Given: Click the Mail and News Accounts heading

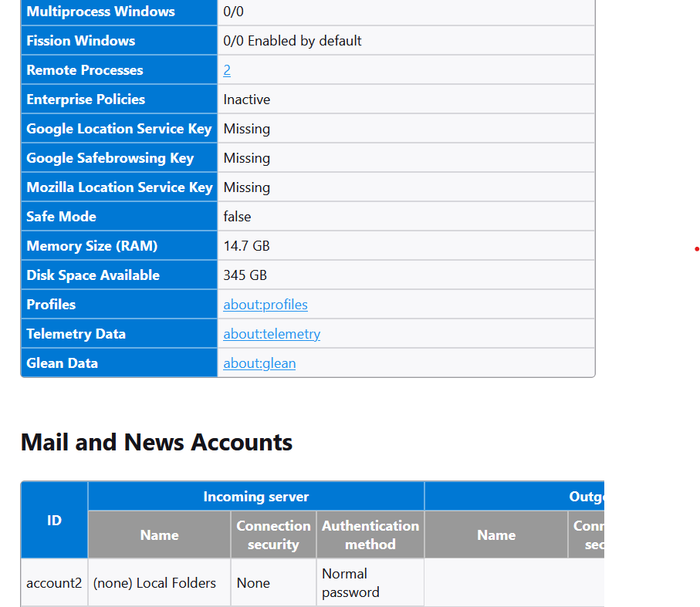Looking at the screenshot, I should (x=156, y=442).
